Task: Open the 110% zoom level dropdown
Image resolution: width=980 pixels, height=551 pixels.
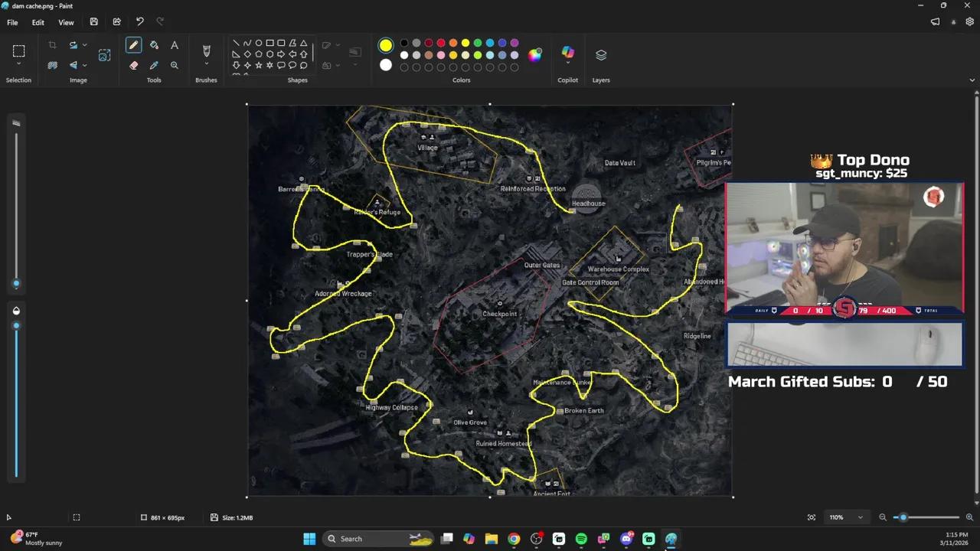Action: click(860, 518)
